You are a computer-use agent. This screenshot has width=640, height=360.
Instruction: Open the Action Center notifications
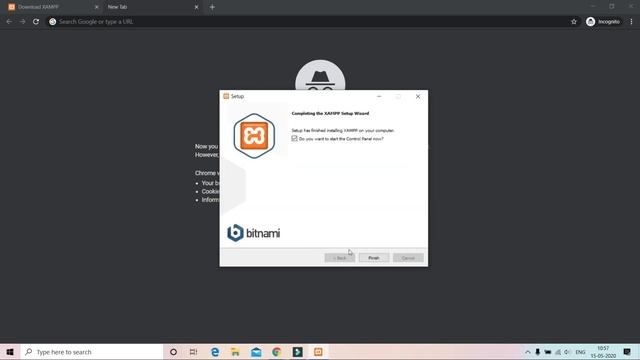pyautogui.click(x=627, y=352)
